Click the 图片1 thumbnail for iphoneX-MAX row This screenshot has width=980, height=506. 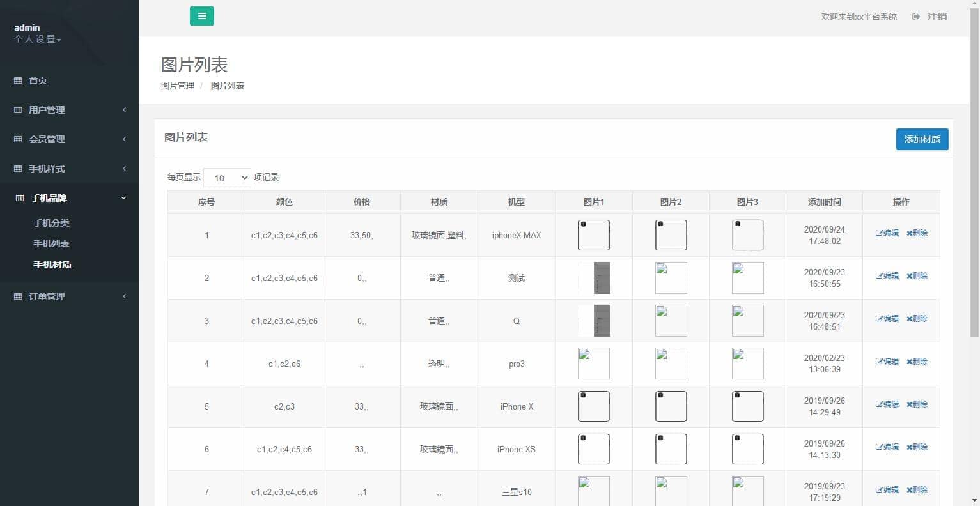click(x=593, y=235)
